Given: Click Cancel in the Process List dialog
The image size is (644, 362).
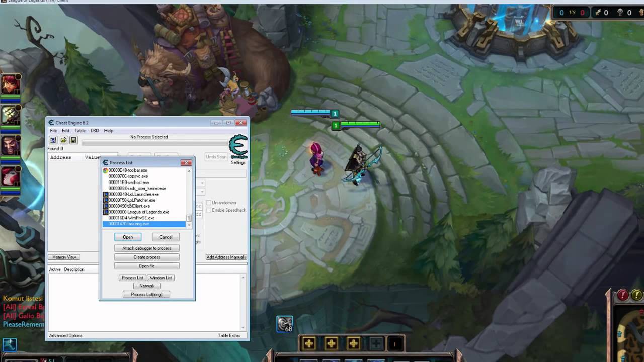Looking at the screenshot, I should pyautogui.click(x=166, y=237).
